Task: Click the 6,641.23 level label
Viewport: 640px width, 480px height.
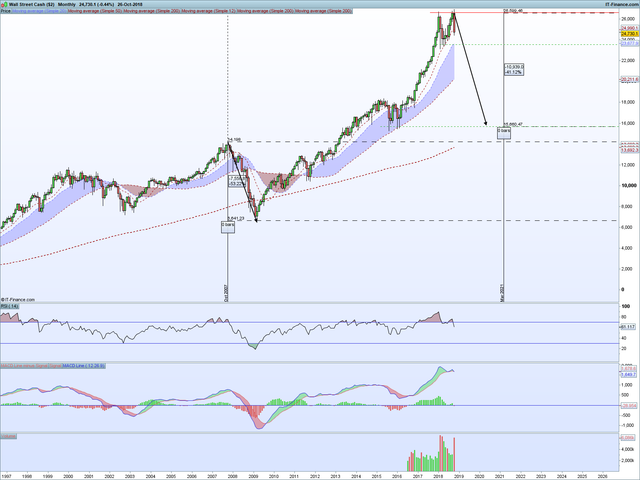Action: point(236,218)
